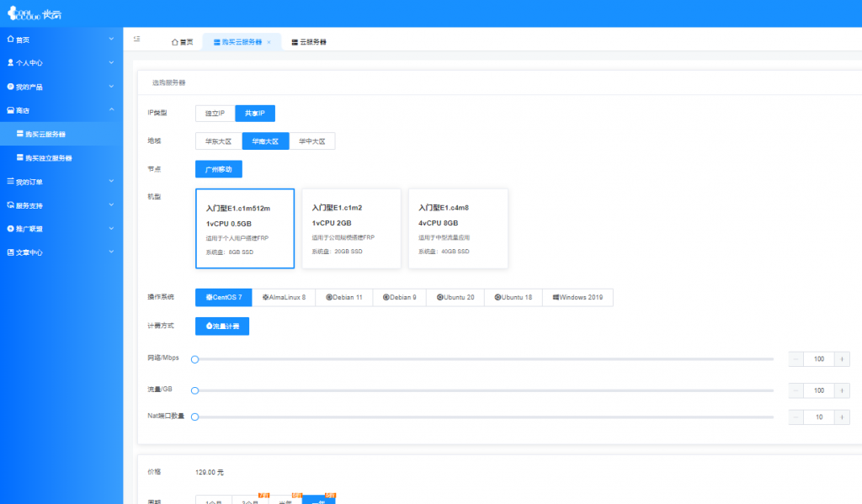
Task: Click the 流量计费 billing button
Action: [222, 326]
